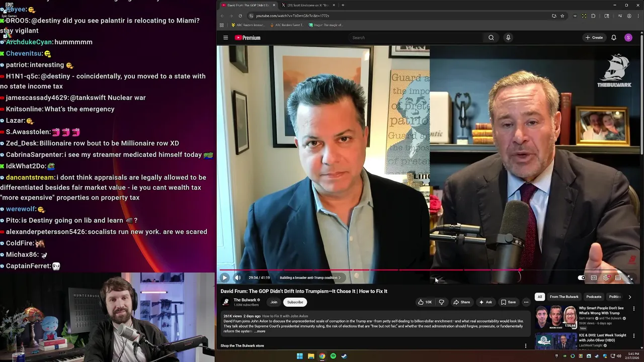The height and width of the screenshot is (362, 644).
Task: Select the 'From The Bulwark' chip
Action: click(564, 297)
